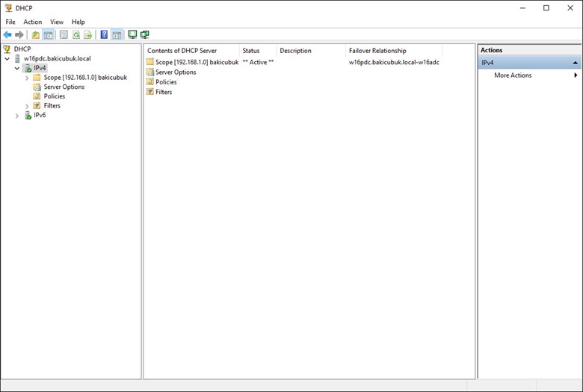Collapse the IPv4 tree node
This screenshot has width=583, height=392.
17,68
